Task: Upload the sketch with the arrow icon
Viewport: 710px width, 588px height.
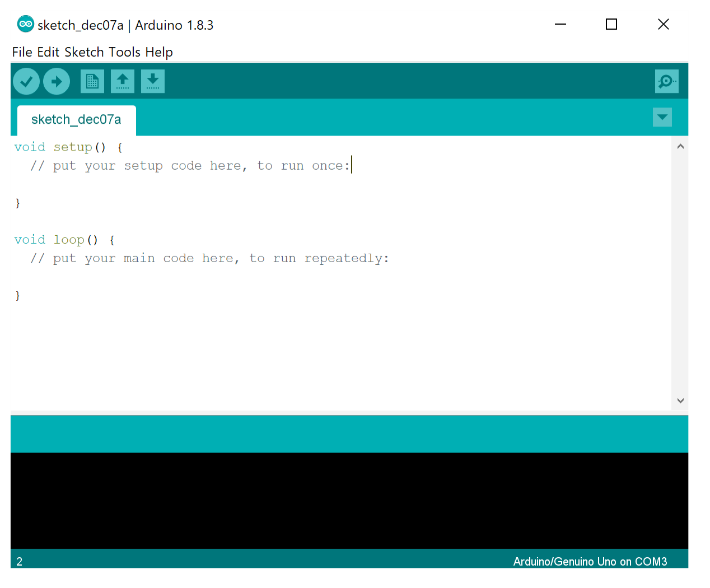Action: 56,81
